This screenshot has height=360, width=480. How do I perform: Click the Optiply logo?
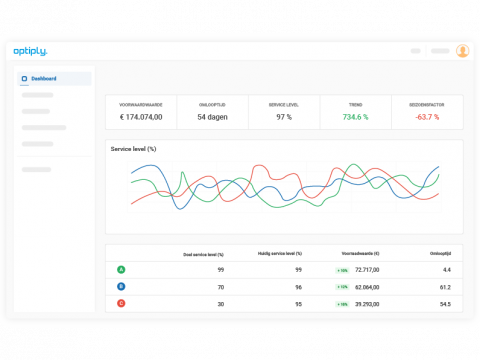tap(30, 51)
